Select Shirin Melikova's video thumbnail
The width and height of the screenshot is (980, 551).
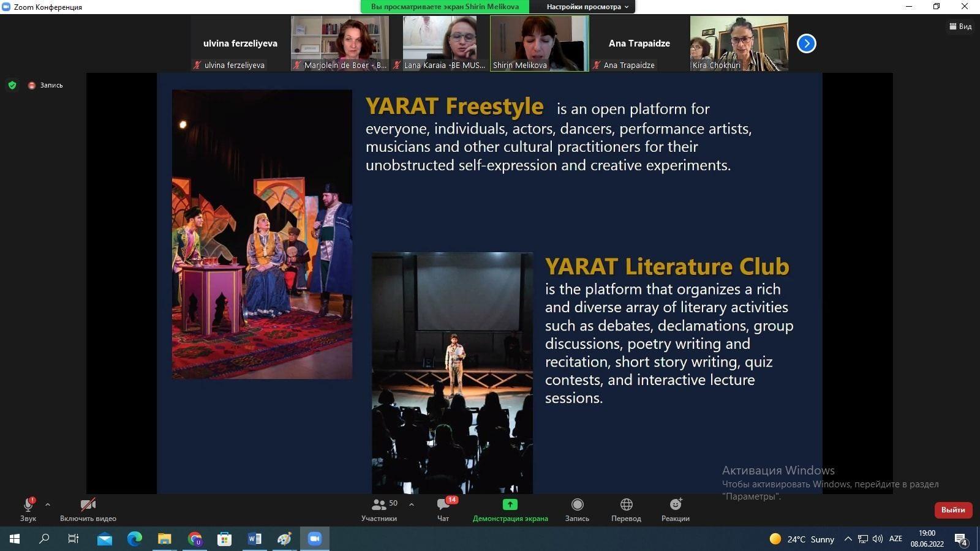click(x=539, y=43)
